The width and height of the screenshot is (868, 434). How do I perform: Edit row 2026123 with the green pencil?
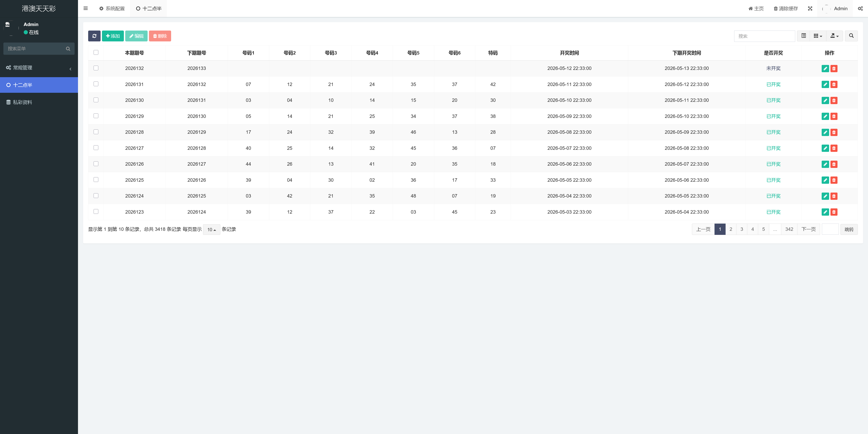tap(825, 212)
